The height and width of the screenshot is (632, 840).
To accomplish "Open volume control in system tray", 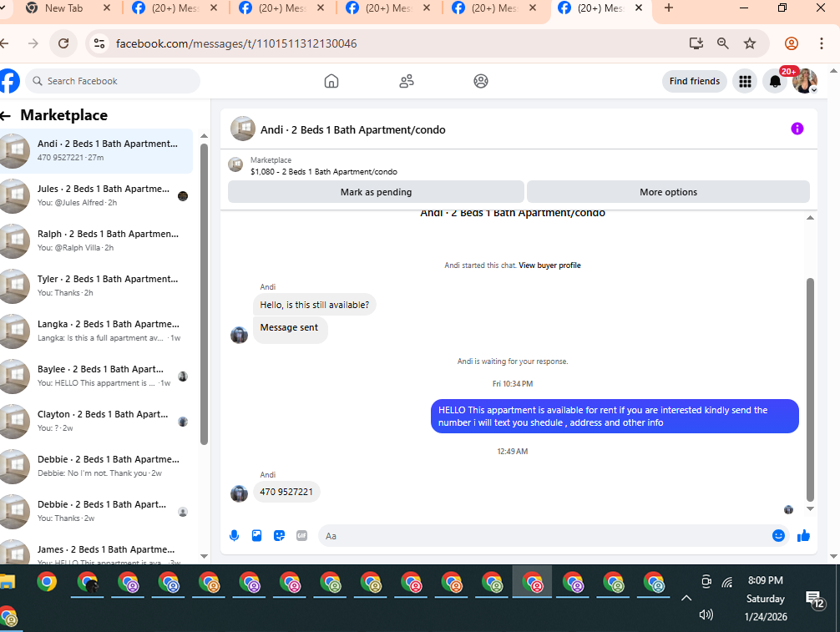I will point(706,614).
